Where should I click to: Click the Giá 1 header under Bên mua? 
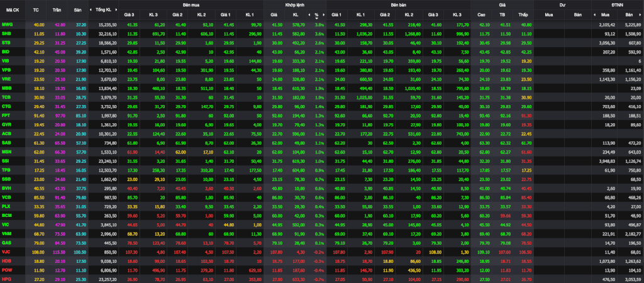click(226, 15)
